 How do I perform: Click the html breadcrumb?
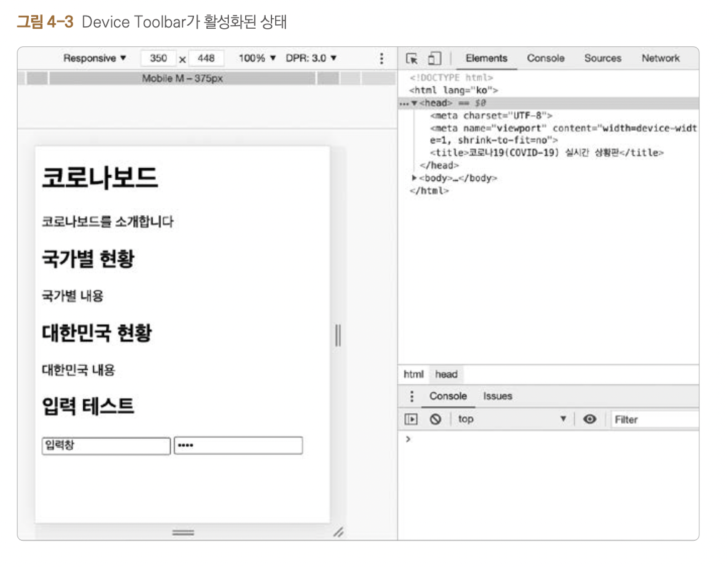(x=413, y=375)
